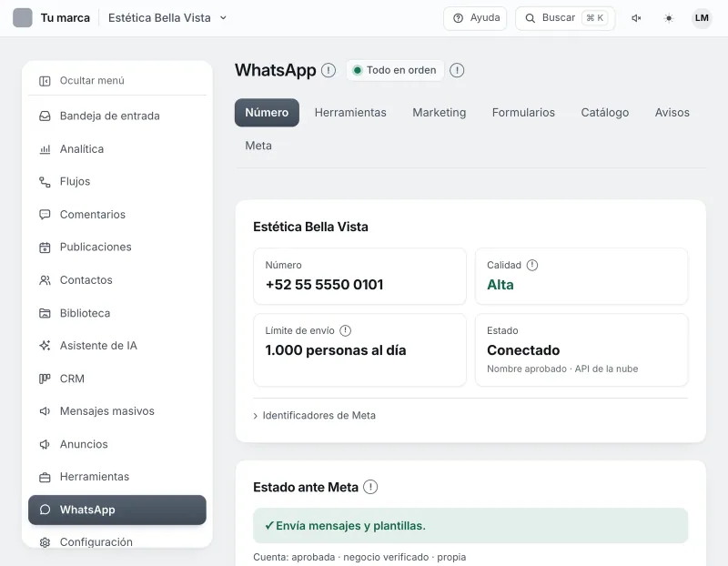Click the Alta quality value
Image resolution: width=728 pixels, height=566 pixels.
coord(500,285)
